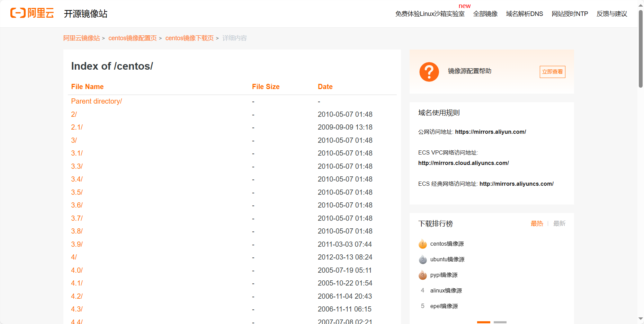Image resolution: width=644 pixels, height=324 pixels.
Task: Open the 2/ directory link
Action: tap(74, 114)
